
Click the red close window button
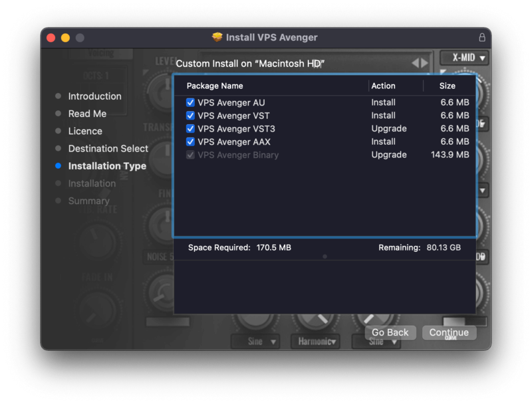[51, 38]
